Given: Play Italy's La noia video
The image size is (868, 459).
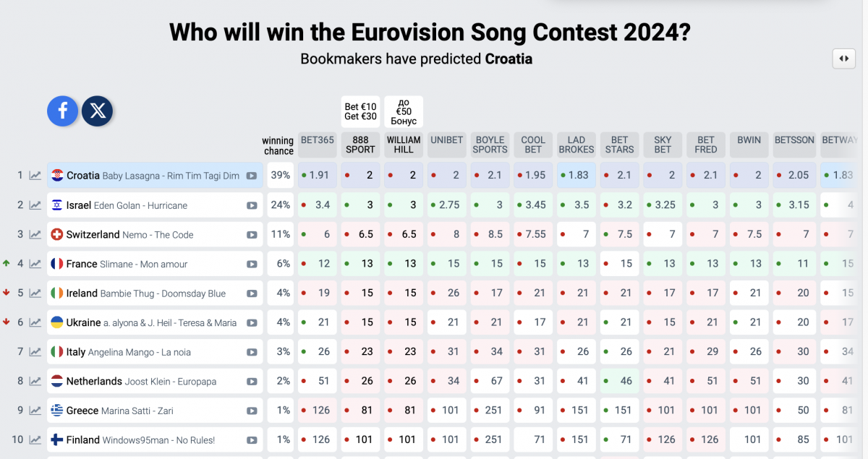Looking at the screenshot, I should coord(251,351).
